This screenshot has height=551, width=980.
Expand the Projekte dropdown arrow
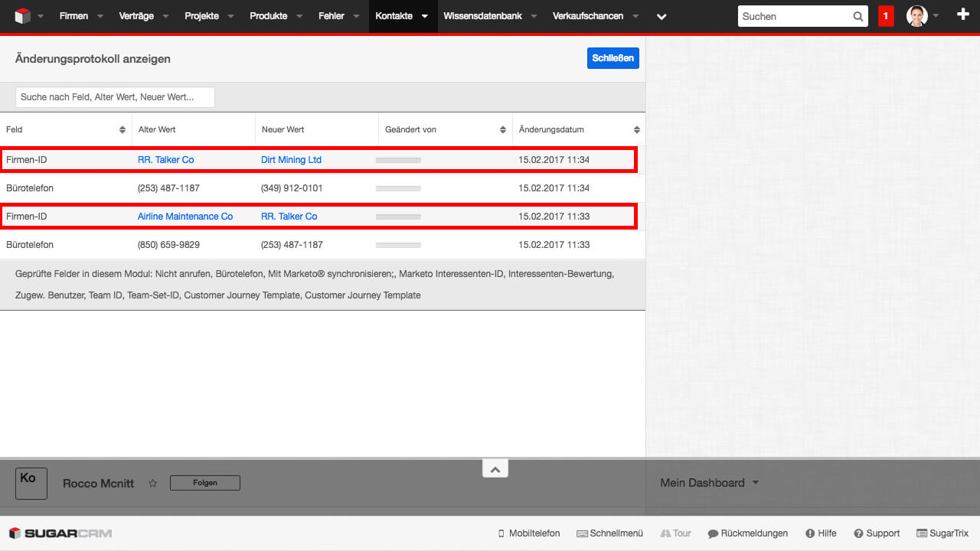[x=231, y=16]
